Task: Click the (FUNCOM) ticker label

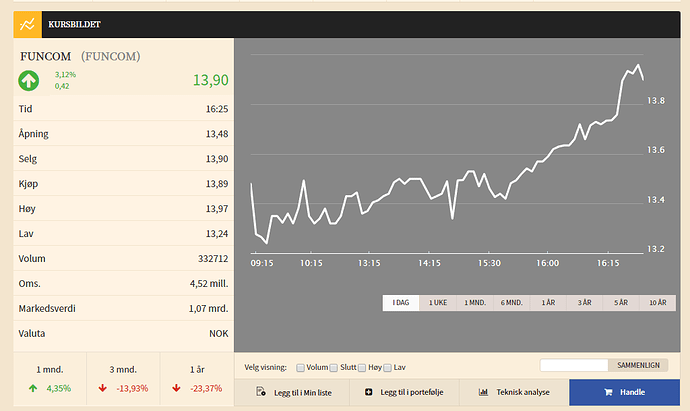Action: 110,57
